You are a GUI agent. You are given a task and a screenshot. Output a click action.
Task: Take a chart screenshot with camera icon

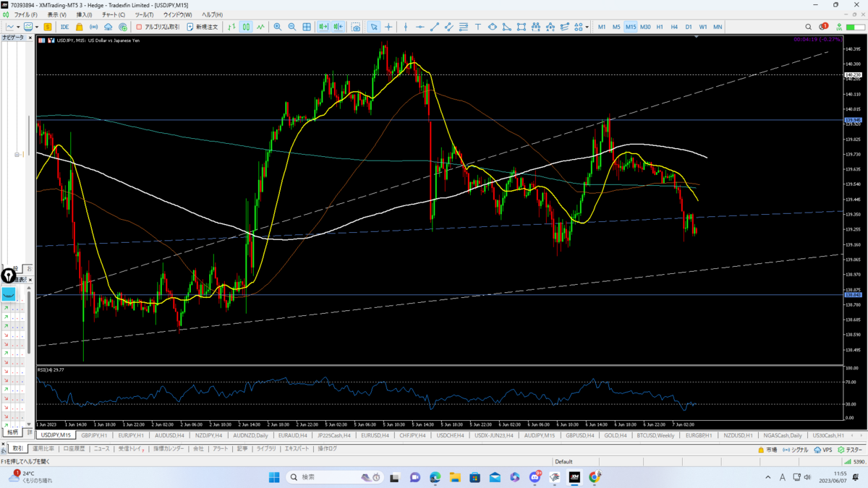pos(356,27)
